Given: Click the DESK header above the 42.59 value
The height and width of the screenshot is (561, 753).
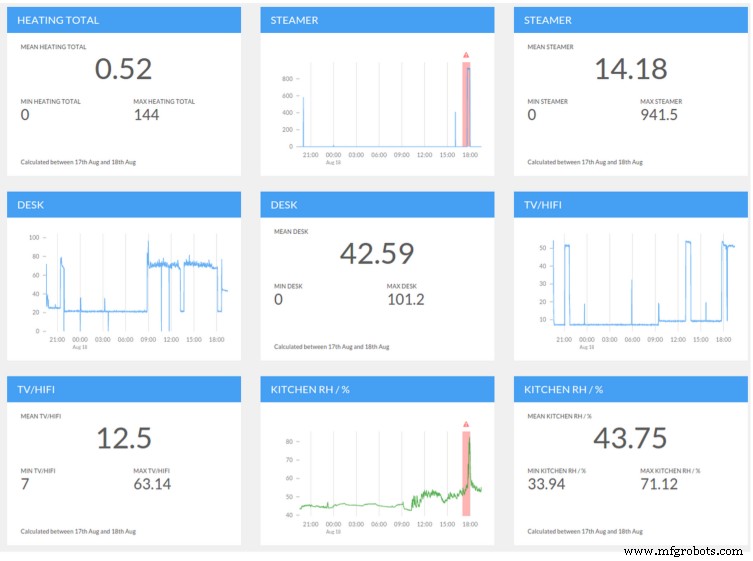Looking at the screenshot, I should click(377, 205).
